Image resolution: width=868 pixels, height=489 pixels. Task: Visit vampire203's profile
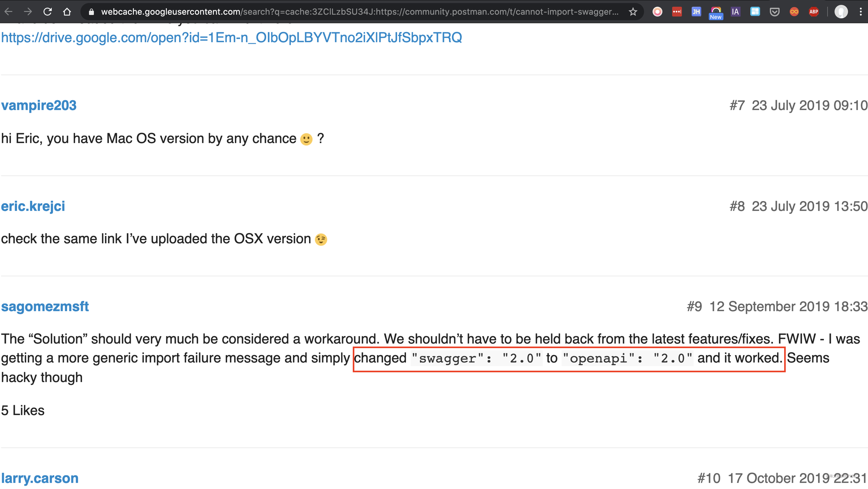38,105
